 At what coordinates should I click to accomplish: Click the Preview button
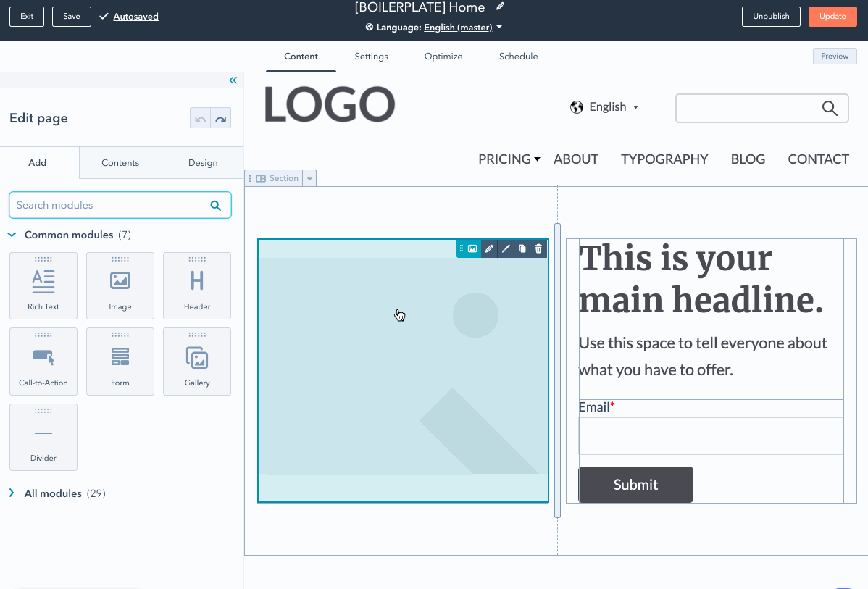tap(834, 57)
